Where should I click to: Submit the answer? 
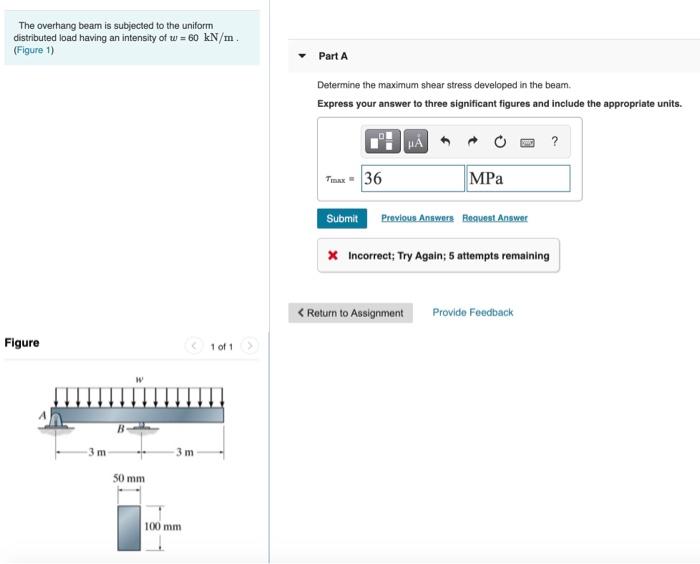342,218
